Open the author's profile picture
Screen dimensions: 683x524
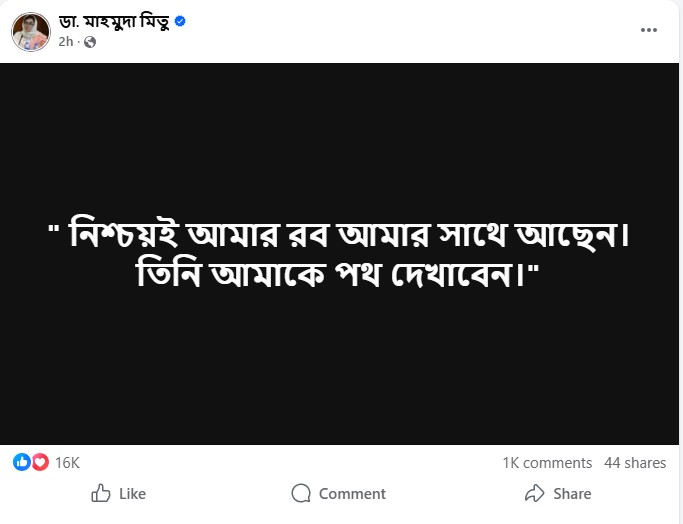pos(31,31)
